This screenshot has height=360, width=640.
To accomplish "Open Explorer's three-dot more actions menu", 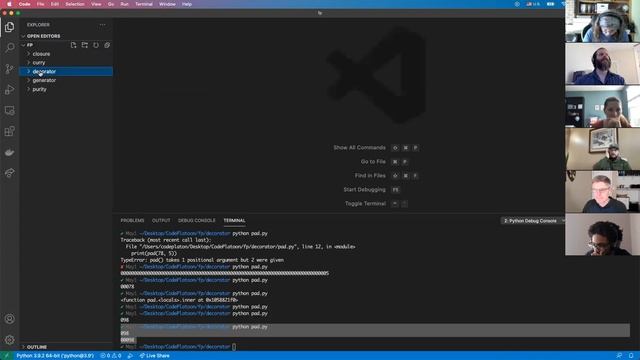I will point(102,25).
